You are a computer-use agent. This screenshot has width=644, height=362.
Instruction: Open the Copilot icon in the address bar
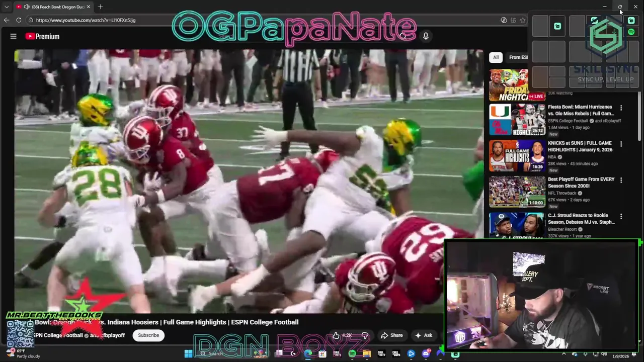pyautogui.click(x=504, y=20)
